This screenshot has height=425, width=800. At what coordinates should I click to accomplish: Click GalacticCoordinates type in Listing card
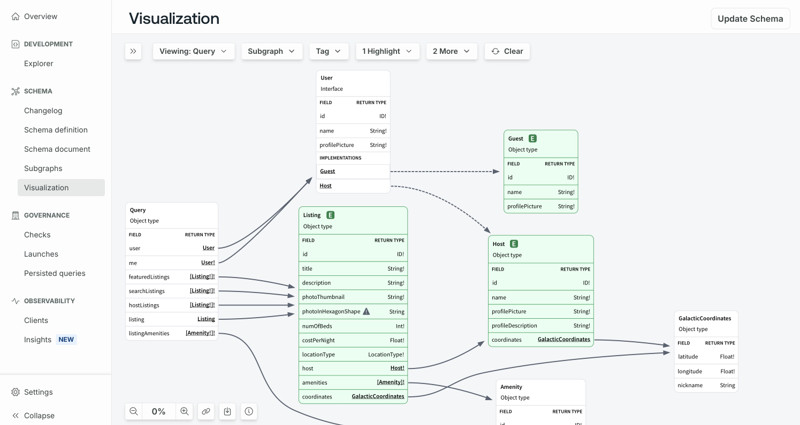tap(378, 396)
